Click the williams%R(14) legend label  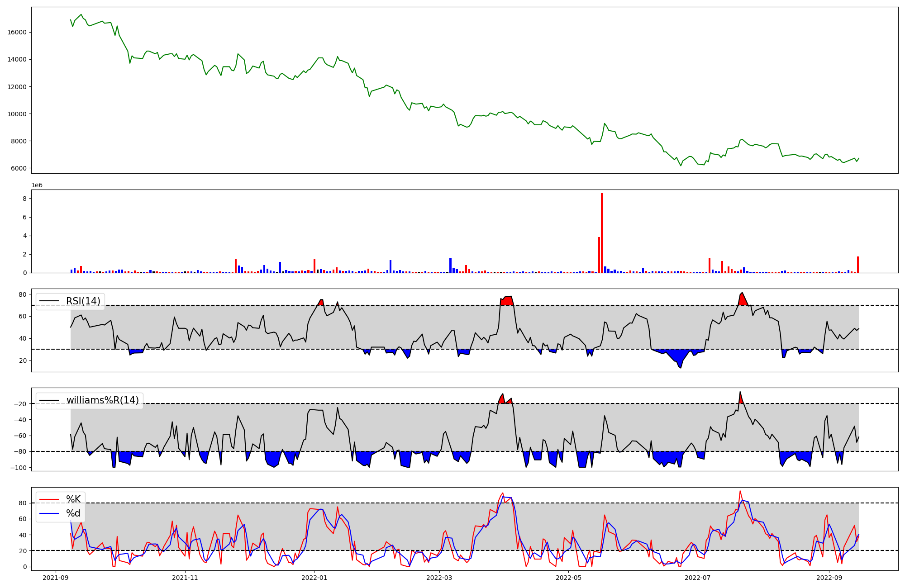pos(103,400)
